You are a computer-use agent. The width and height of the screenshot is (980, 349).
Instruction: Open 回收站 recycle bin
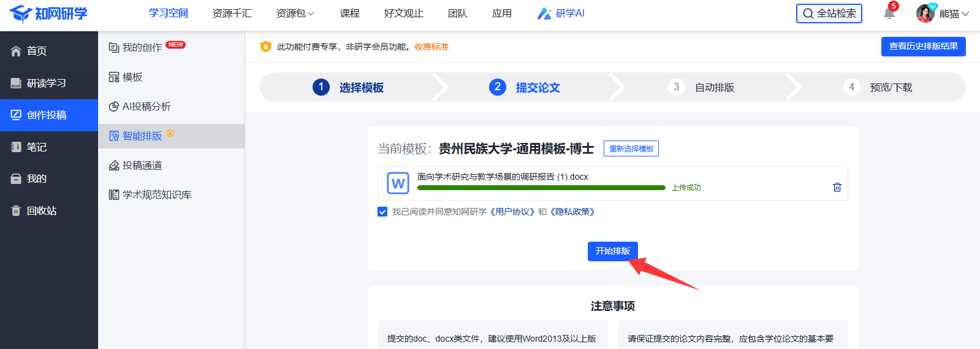(41, 210)
